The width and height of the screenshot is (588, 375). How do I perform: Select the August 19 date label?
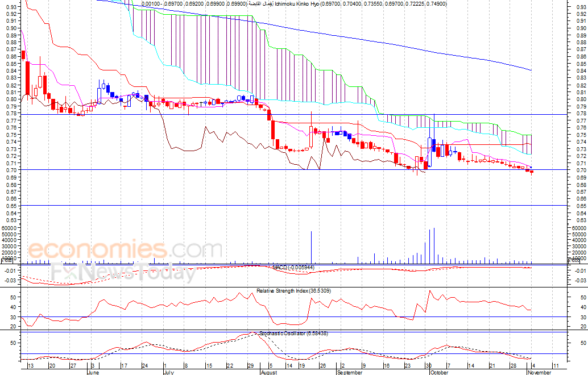coord(301,366)
